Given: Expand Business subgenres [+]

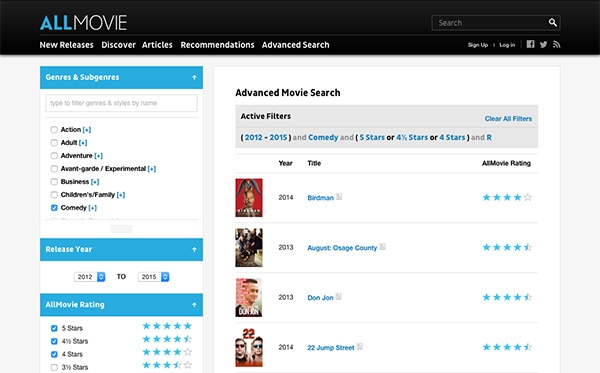Looking at the screenshot, I should point(95,182).
